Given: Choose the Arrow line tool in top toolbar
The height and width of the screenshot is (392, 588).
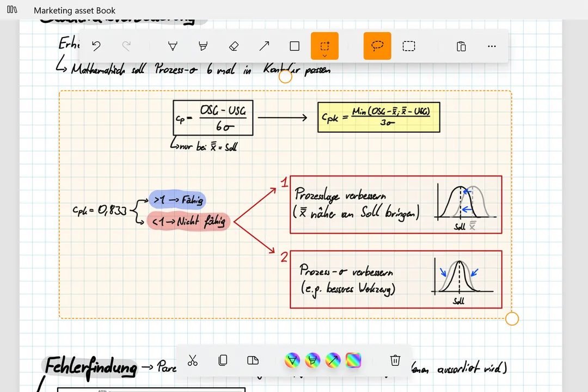Looking at the screenshot, I should point(264,46).
